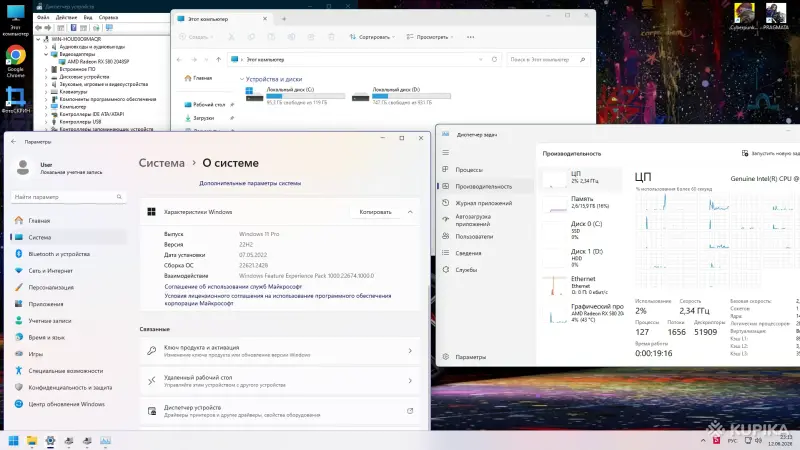Add a new tab in Explorer

click(284, 19)
